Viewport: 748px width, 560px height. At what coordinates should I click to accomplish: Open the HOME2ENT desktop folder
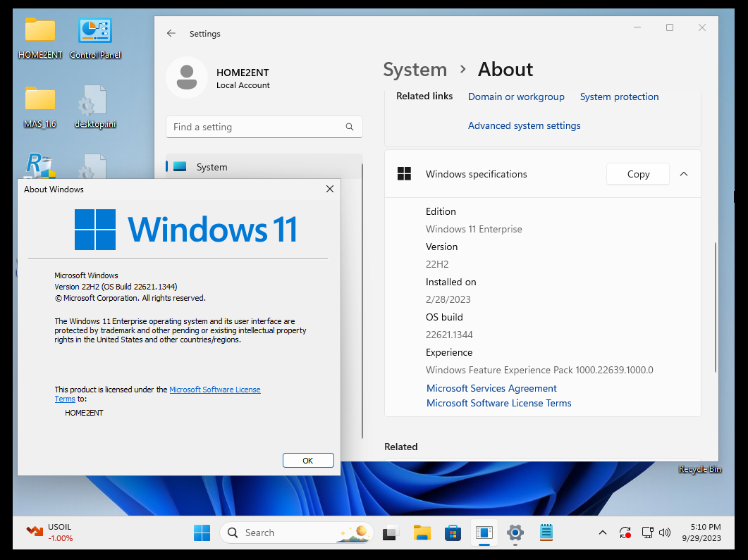coord(40,38)
